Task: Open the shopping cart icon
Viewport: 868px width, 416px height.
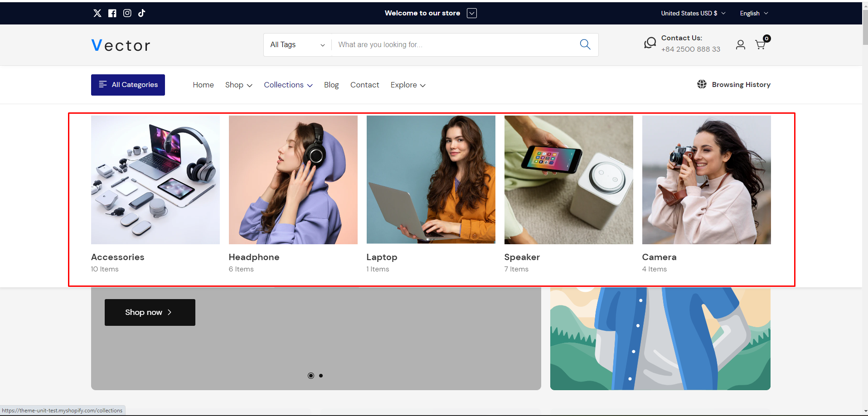Action: [760, 44]
